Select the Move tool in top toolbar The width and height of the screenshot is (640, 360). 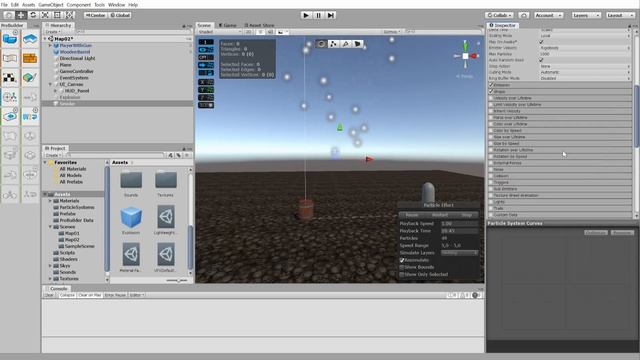[x=21, y=15]
